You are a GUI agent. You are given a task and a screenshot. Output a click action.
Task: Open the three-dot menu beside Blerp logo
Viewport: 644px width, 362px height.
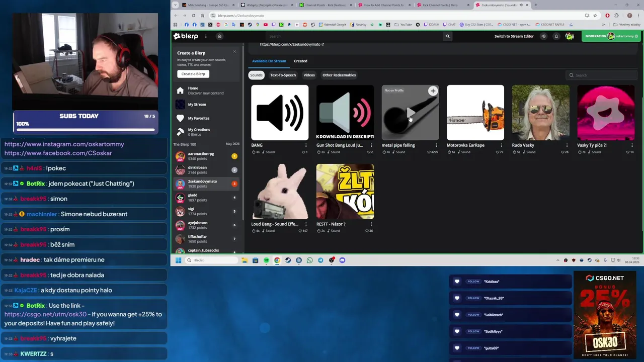[206, 36]
